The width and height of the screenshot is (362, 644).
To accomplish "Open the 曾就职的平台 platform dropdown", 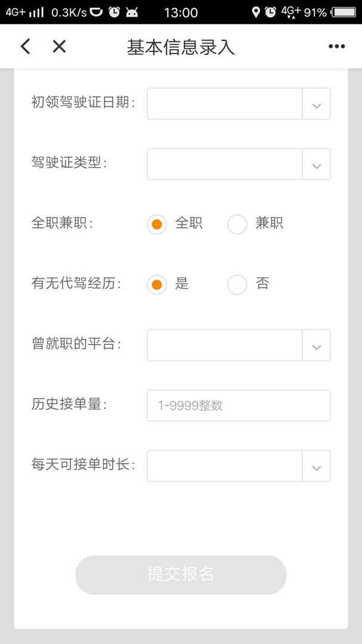I will tap(239, 345).
